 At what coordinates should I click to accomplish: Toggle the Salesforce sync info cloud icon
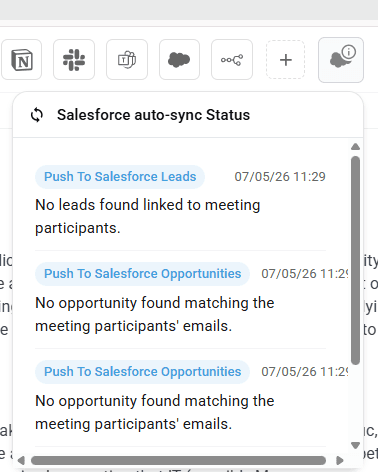341,60
